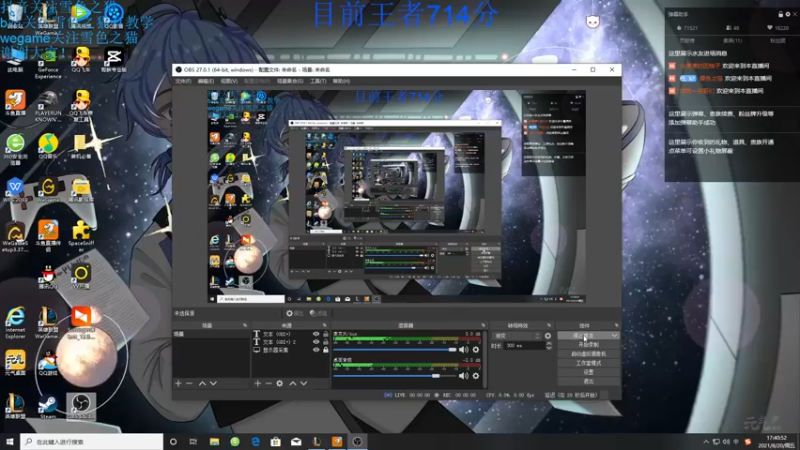The height and width of the screenshot is (450, 800).
Task: Open desktop audio channel settings gear
Action: [476, 376]
